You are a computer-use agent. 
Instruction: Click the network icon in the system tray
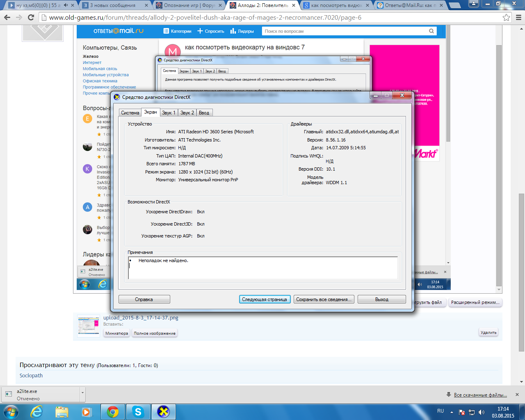[x=472, y=412]
